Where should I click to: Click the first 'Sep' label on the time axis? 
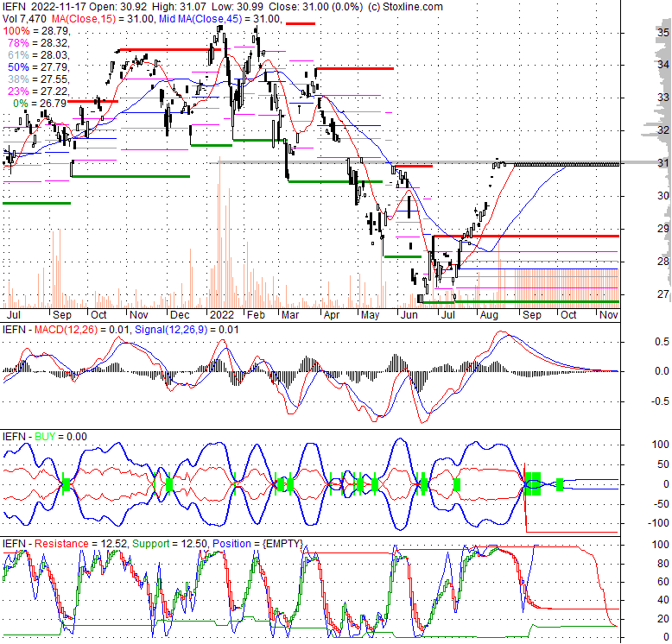[x=61, y=315]
